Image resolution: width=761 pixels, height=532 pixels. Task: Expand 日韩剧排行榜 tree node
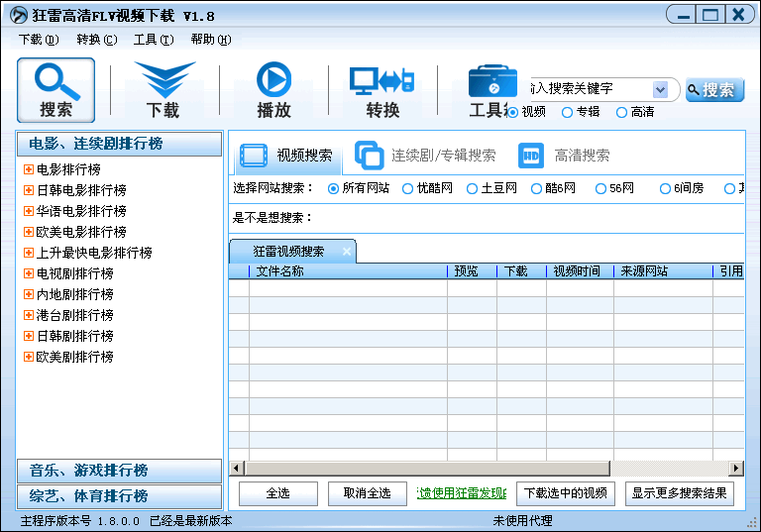(x=29, y=336)
